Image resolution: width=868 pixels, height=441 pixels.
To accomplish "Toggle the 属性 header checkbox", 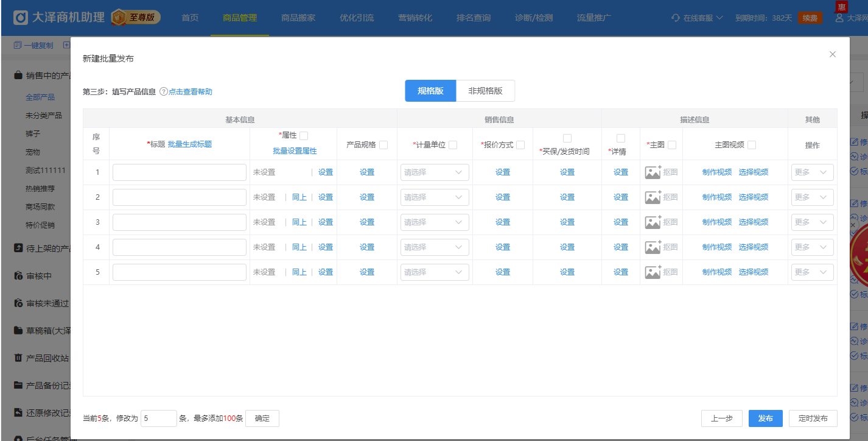I will (x=304, y=136).
